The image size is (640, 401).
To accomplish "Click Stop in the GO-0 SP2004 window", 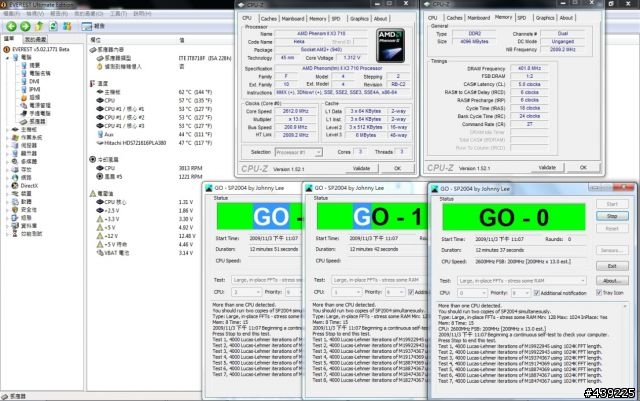I will (612, 216).
